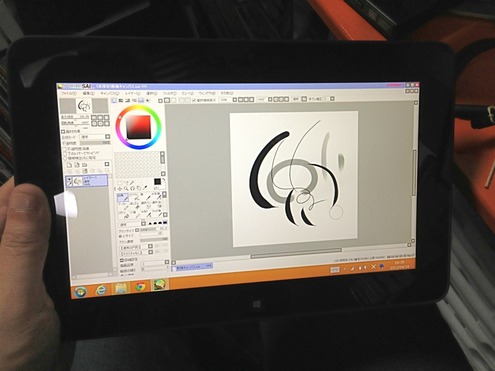This screenshot has width=495, height=371.
Task: Open the Window menu
Action: pos(207,93)
